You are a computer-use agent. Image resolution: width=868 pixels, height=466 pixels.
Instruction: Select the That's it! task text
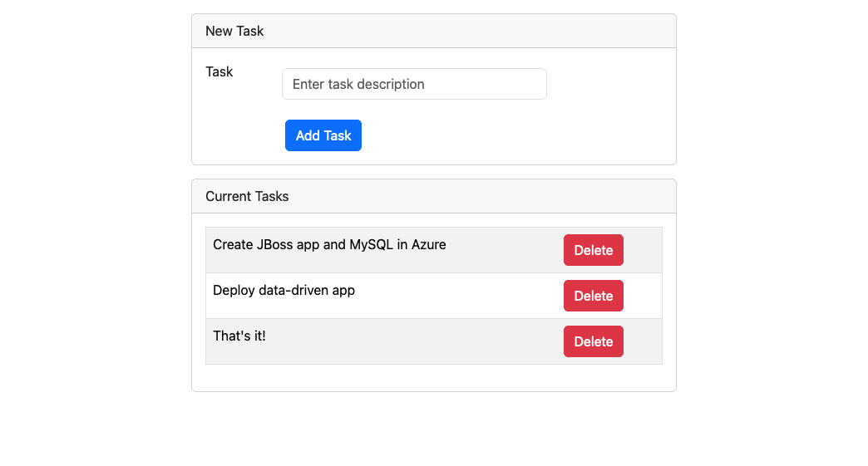coord(239,336)
